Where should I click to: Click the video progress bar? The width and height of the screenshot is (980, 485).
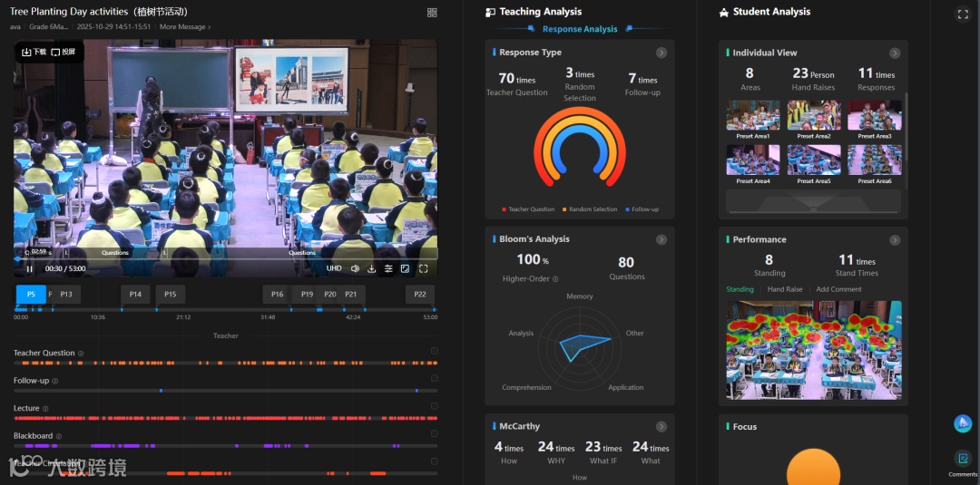point(226,258)
